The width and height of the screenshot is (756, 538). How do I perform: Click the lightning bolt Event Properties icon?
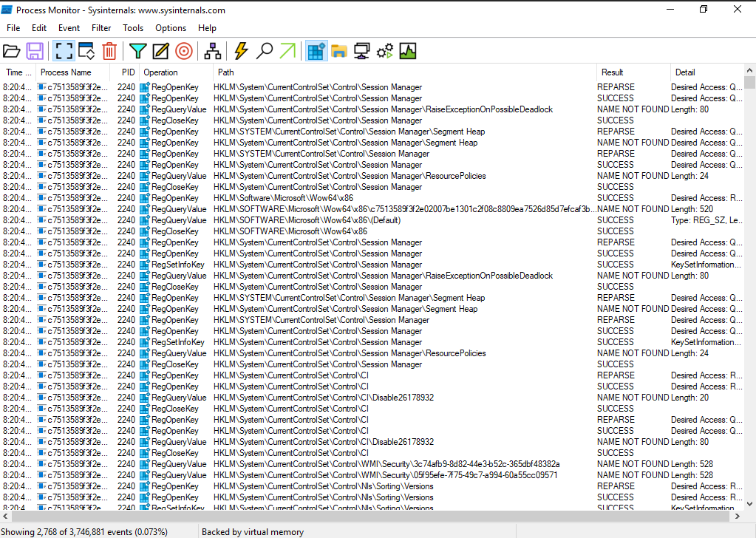click(241, 51)
